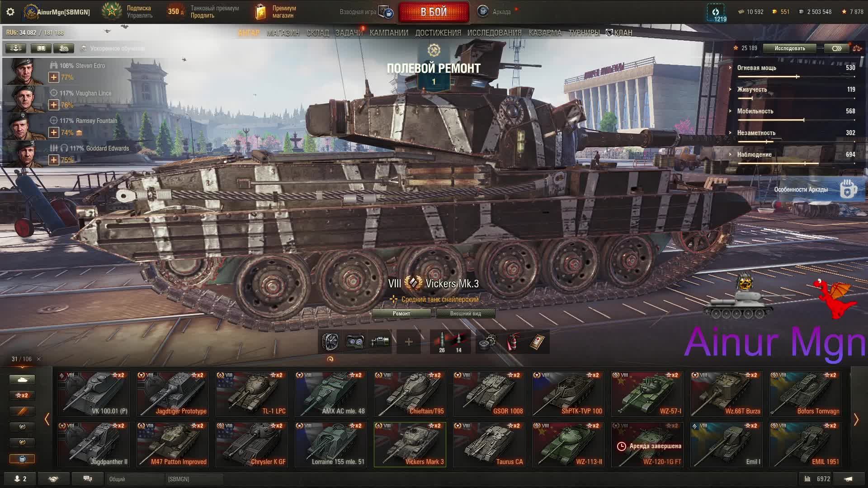Open the settings gear menu
The image size is (868, 488).
pyautogui.click(x=10, y=12)
